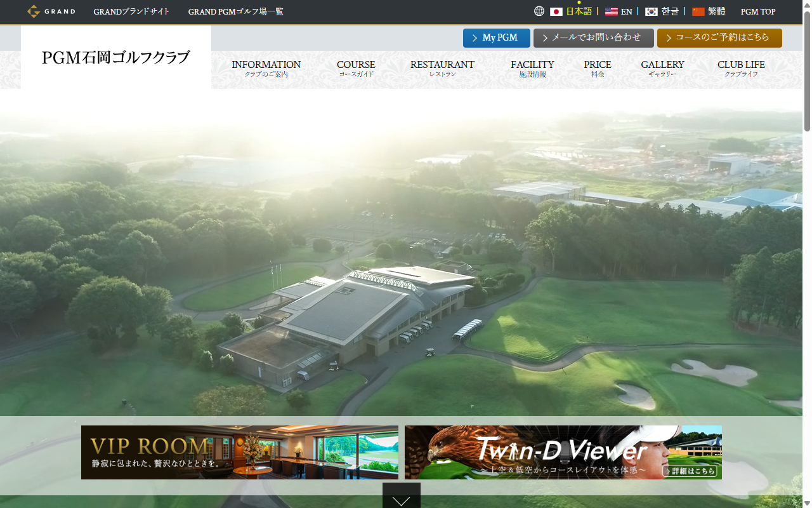Click the page vertical scrollbar thumb
Viewport: 812px width, 508px height.
pos(807,70)
